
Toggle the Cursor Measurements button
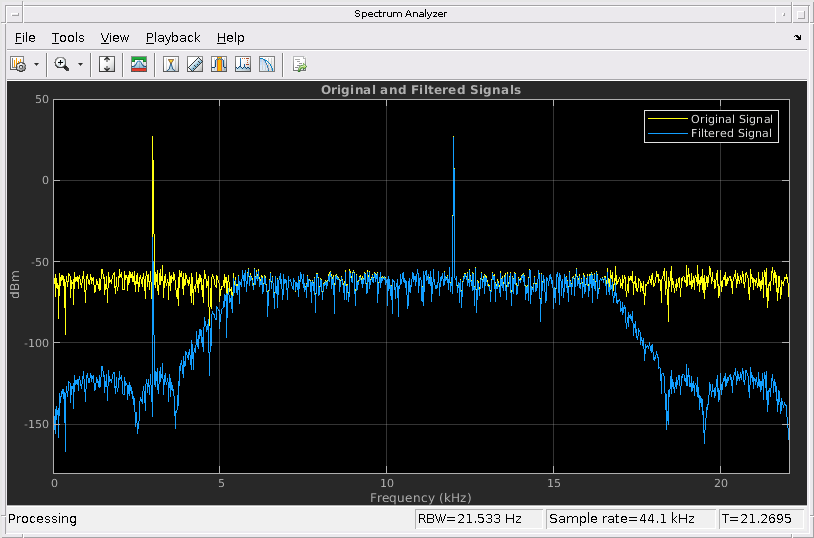171,65
